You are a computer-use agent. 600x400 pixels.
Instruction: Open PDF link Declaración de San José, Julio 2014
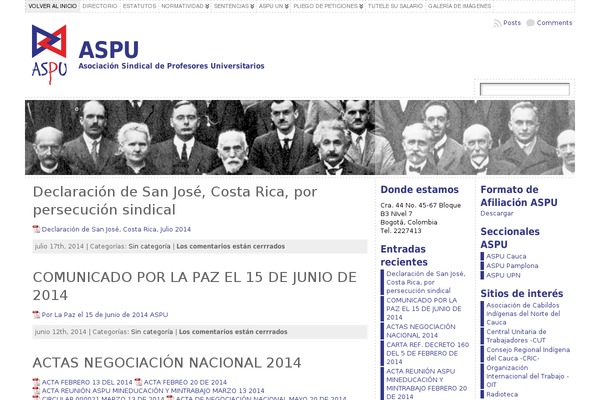116,229
